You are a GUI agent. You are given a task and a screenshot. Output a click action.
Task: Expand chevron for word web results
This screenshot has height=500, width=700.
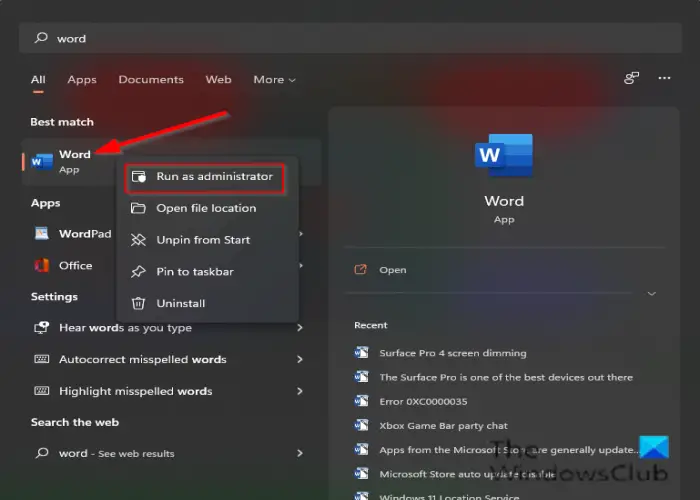click(300, 453)
